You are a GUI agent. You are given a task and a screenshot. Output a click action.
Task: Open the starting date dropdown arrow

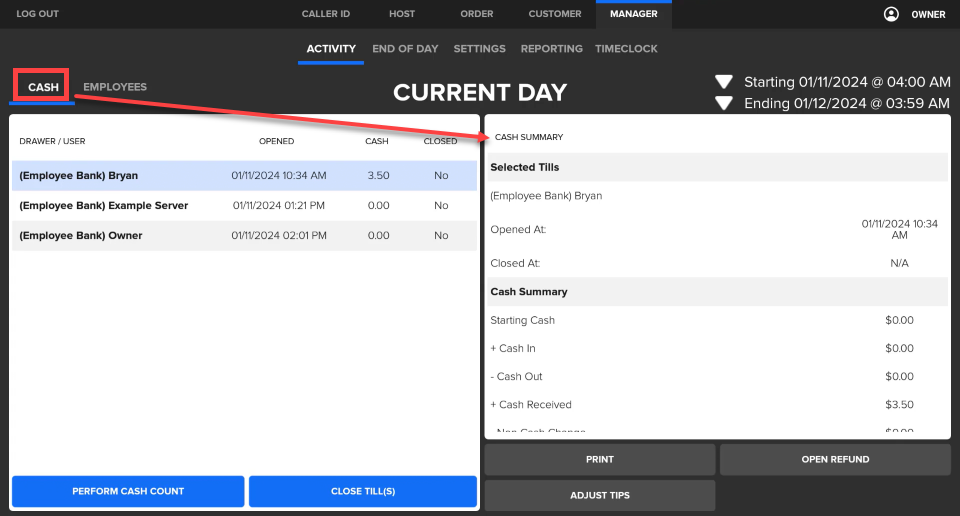tap(725, 82)
